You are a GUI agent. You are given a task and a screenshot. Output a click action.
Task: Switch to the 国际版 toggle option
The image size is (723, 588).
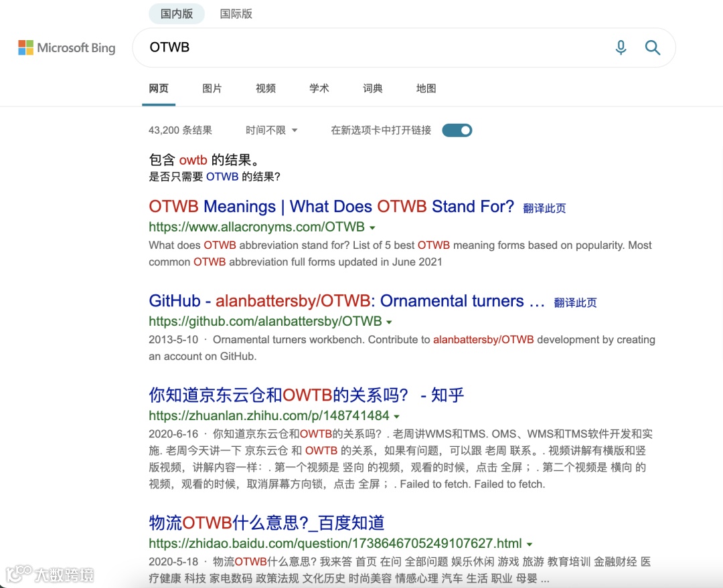coord(236,13)
